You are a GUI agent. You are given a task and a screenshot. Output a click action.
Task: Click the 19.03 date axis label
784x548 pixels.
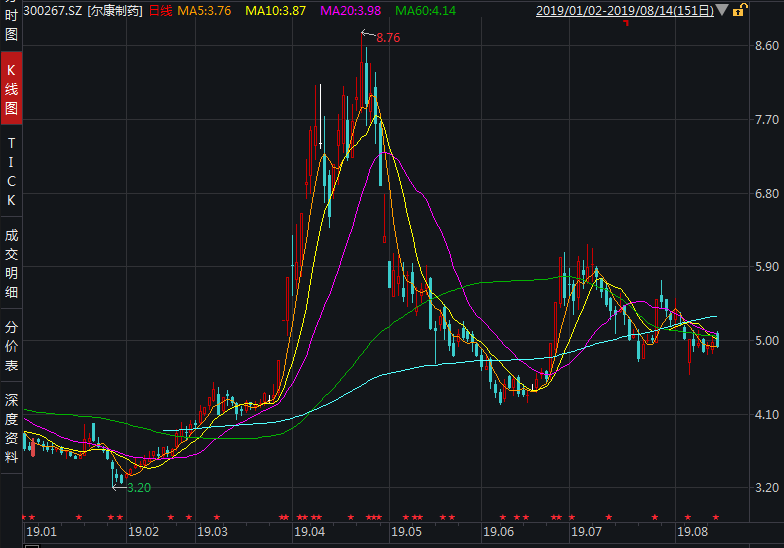pos(212,532)
